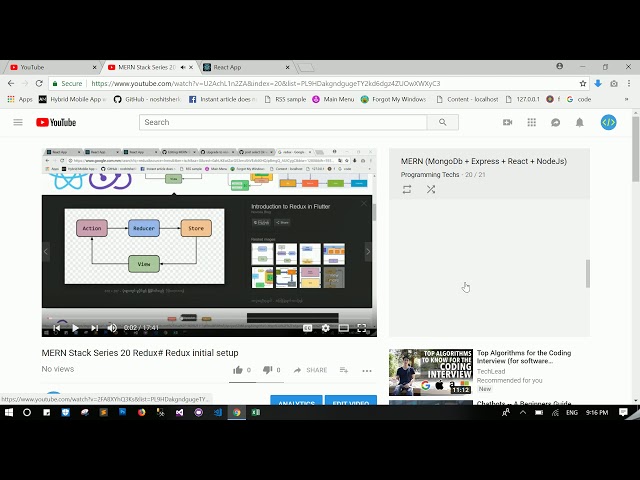The image size is (640, 480).
Task: Open the account avatar menu
Action: tap(608, 122)
